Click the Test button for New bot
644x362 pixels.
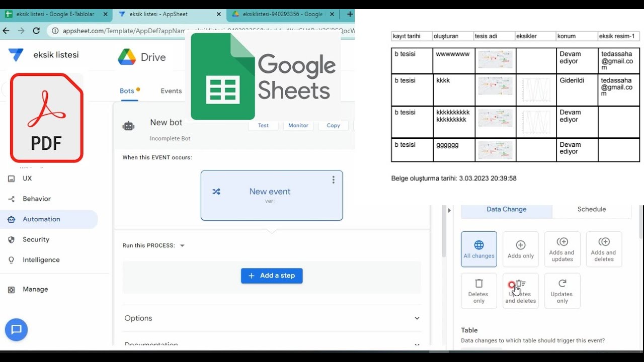(263, 126)
